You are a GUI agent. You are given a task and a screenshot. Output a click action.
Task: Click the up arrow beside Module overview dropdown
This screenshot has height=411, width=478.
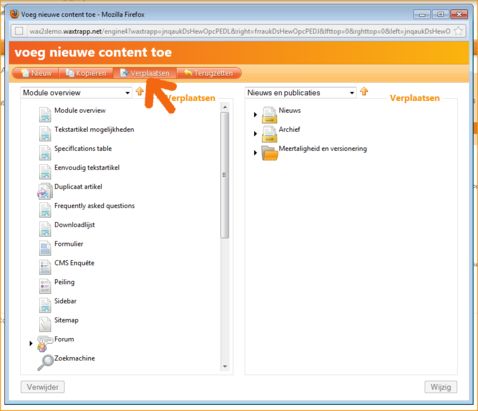pos(140,91)
